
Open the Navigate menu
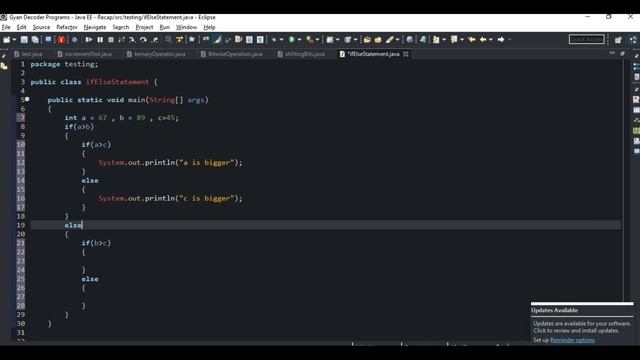(x=95, y=27)
